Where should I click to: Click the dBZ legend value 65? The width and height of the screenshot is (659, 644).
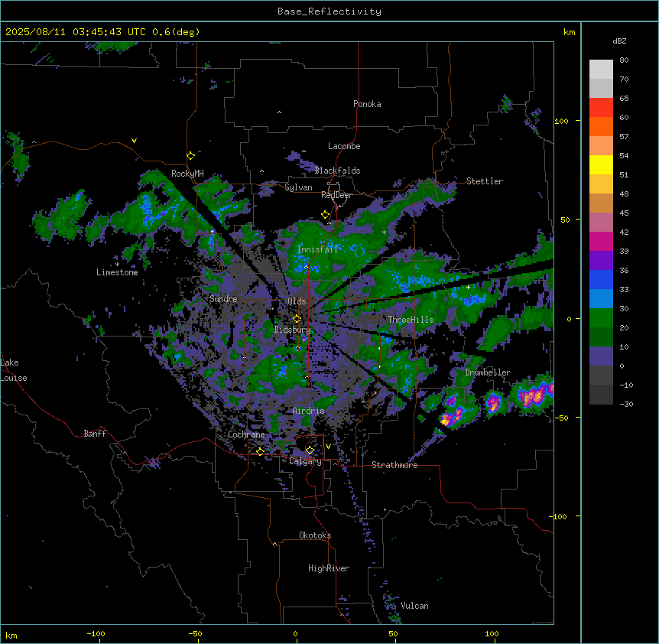pos(624,99)
